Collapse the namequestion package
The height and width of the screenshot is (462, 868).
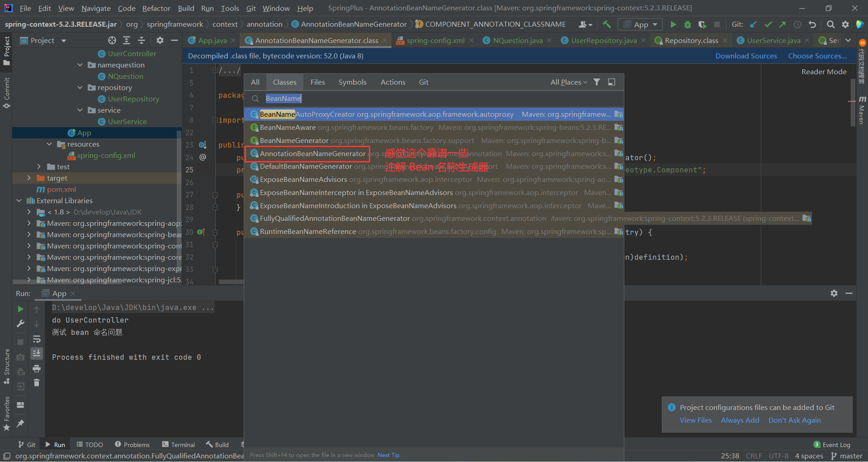(x=80, y=65)
